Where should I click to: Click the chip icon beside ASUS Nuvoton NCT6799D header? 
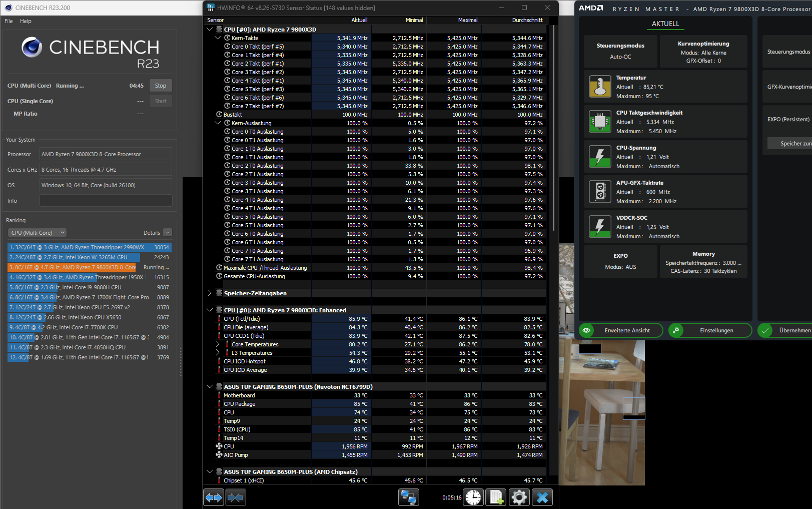point(219,387)
